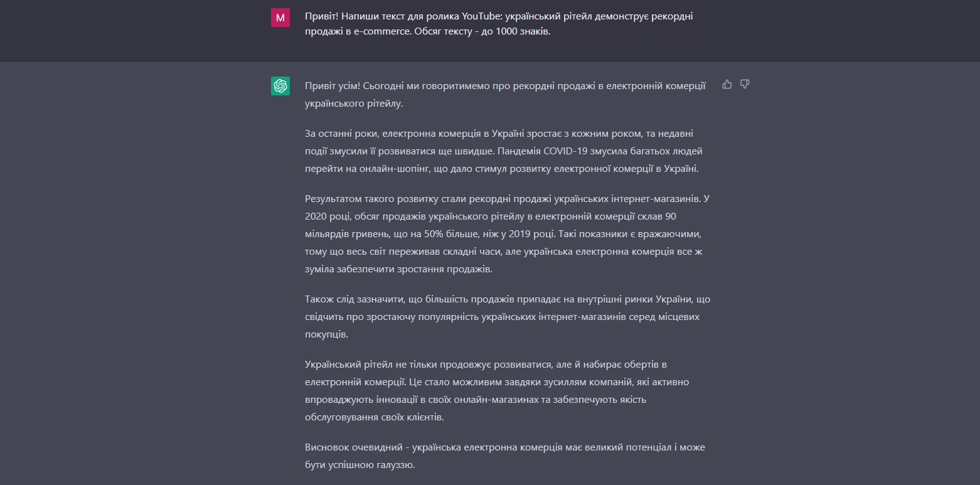Image resolution: width=980 pixels, height=485 pixels.
Task: Click the paragraph starting "Результатом такого розвитку"
Action: [507, 233]
